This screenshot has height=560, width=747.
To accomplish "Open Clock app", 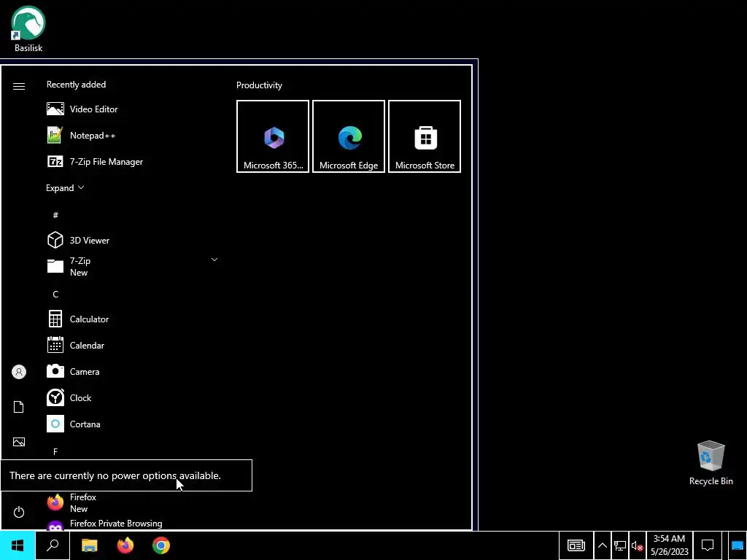I will coord(133,397).
